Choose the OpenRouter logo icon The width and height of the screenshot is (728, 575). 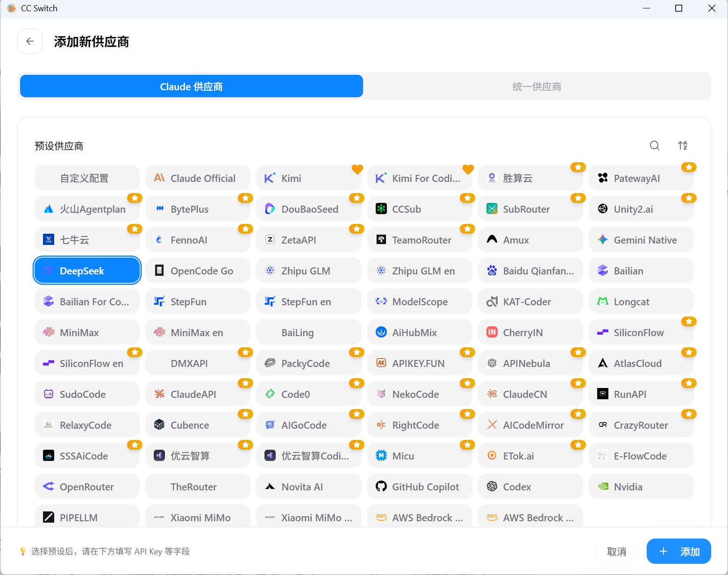click(49, 487)
